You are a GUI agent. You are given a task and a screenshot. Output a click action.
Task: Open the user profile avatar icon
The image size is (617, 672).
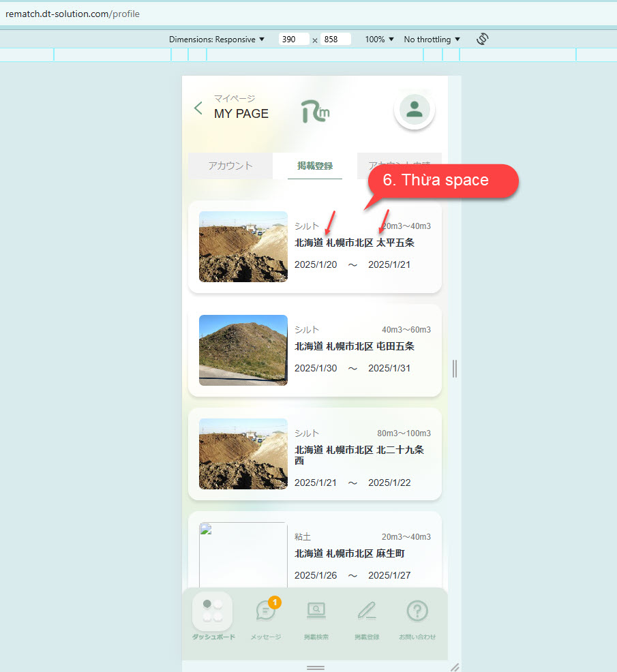coord(414,108)
